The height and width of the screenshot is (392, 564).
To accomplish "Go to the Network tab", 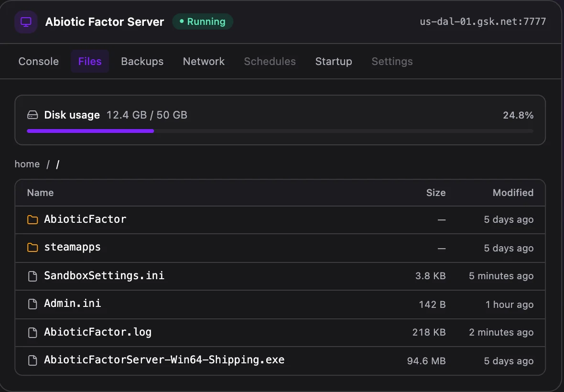I will point(204,62).
